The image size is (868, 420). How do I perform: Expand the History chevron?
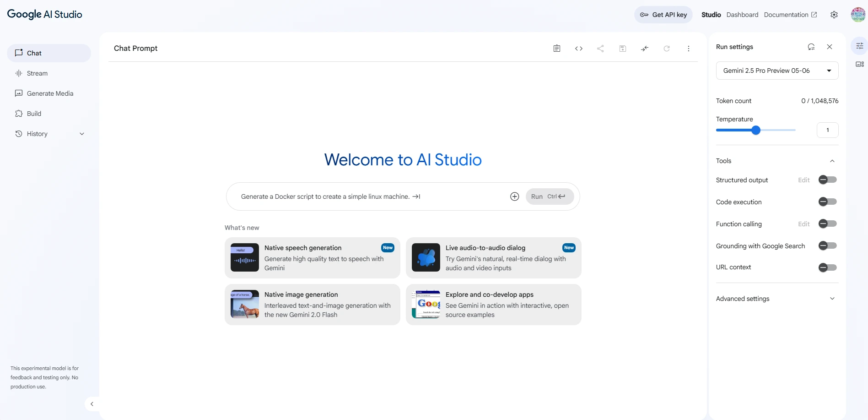[x=82, y=134]
